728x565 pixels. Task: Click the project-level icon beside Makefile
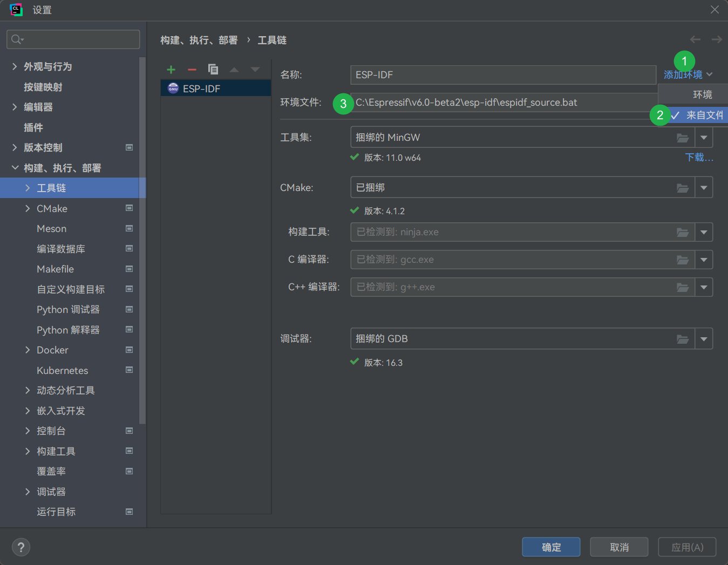pyautogui.click(x=130, y=269)
